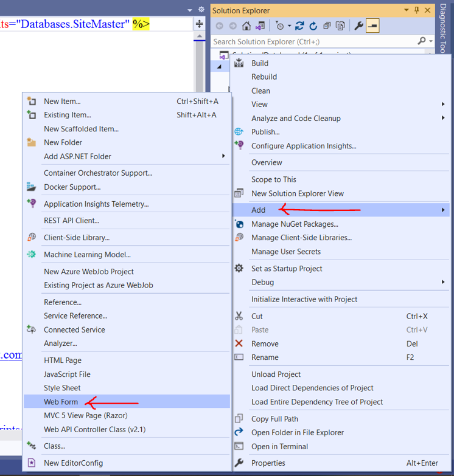Choose Set as Startup Project
The width and height of the screenshot is (454, 476).
pyautogui.click(x=341, y=268)
